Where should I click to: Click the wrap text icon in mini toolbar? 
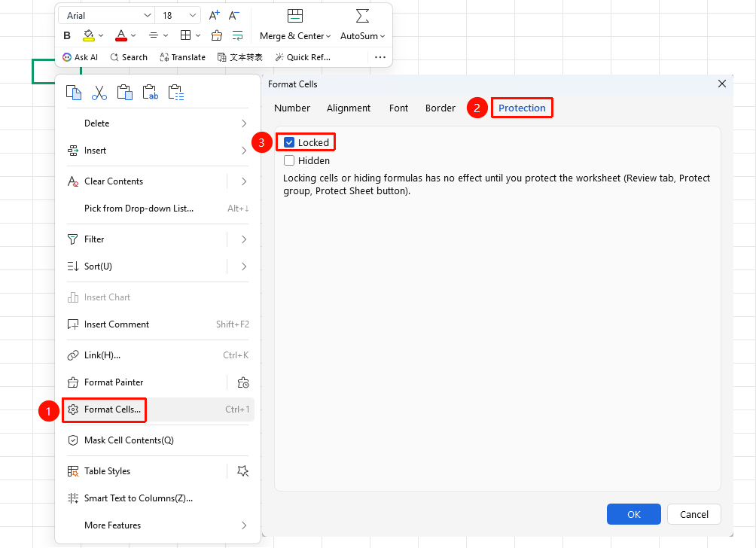238,35
